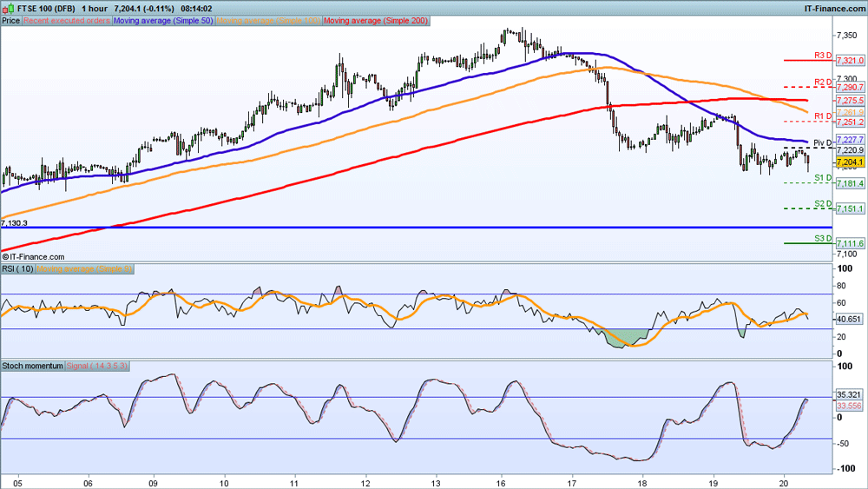The width and height of the screenshot is (868, 489).
Task: Click the IT-Finance.com link in header
Action: (835, 9)
